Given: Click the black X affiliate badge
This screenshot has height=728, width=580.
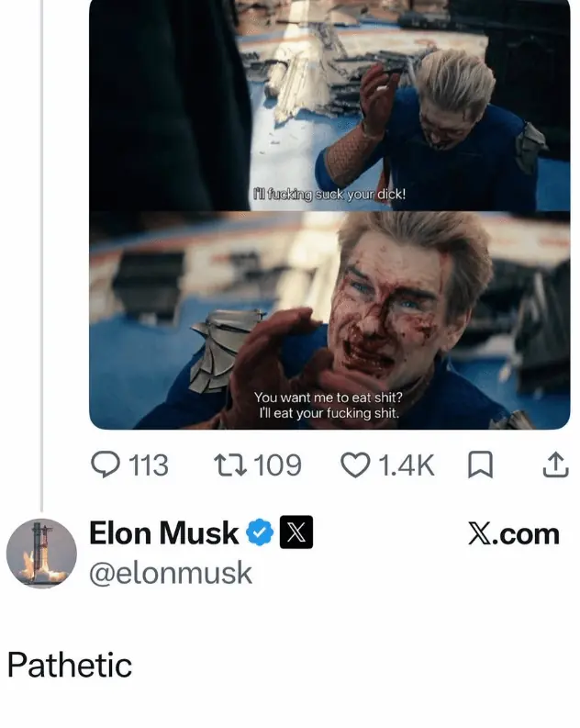Looking at the screenshot, I should point(296,532).
